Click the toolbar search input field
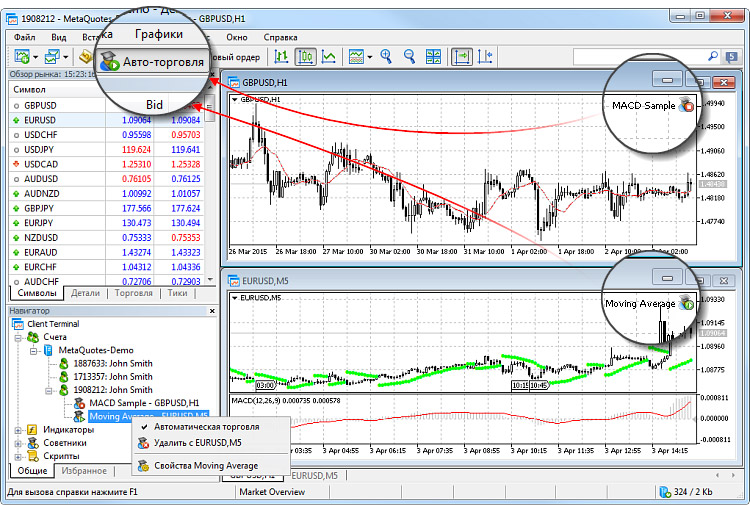The image size is (750, 505). pos(640,56)
